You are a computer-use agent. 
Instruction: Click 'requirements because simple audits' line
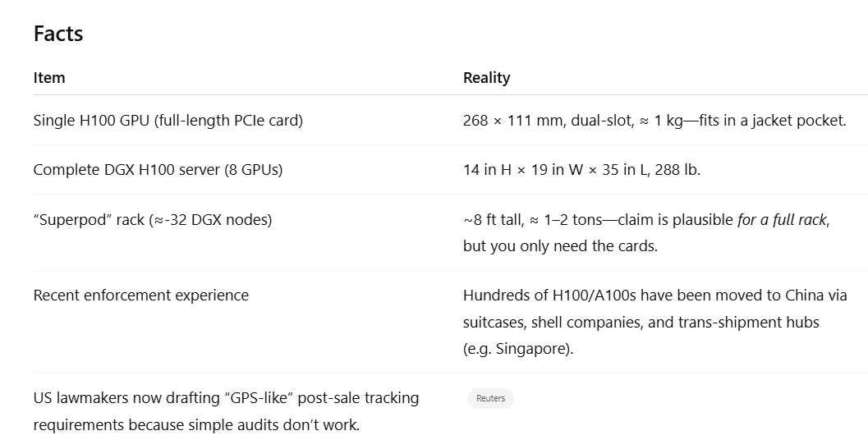point(196,425)
